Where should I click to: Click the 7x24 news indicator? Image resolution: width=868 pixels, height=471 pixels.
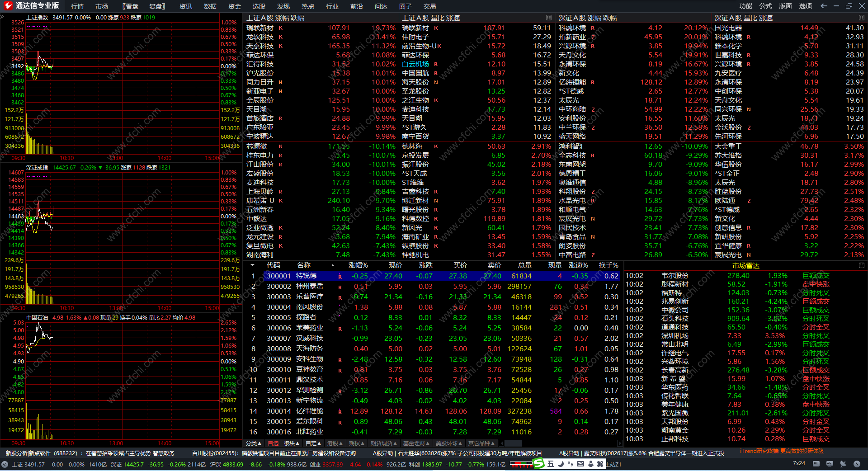(x=799, y=463)
